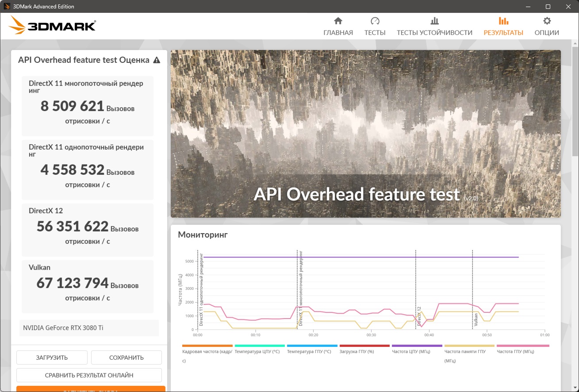
Task: Click the DirectX 12 score 56 351 622
Action: click(73, 227)
